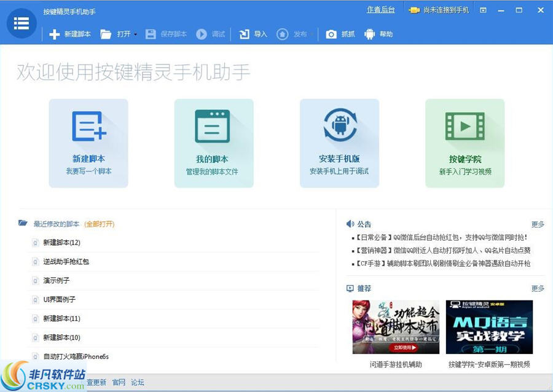Open the 安装手机版 card
553x392 pixels.
339,143
